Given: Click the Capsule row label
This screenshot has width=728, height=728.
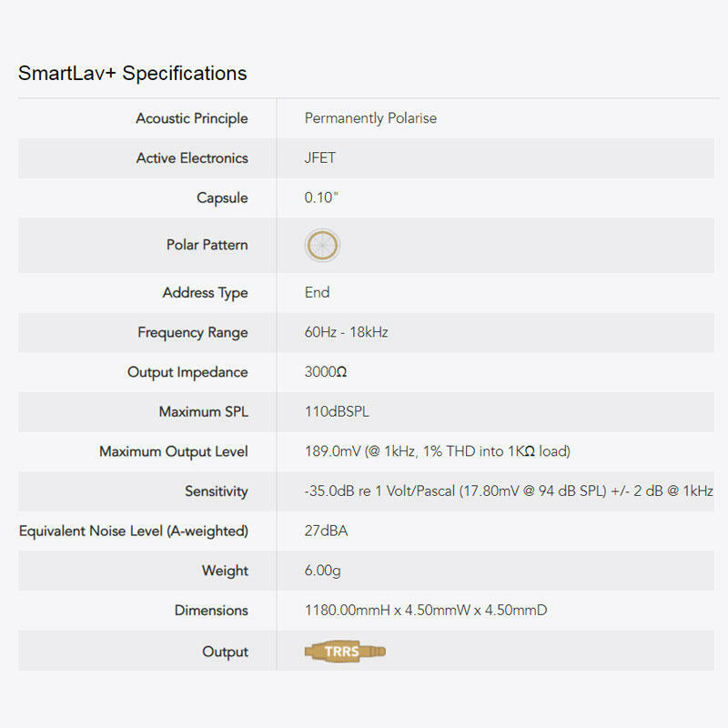Looking at the screenshot, I should tap(222, 198).
